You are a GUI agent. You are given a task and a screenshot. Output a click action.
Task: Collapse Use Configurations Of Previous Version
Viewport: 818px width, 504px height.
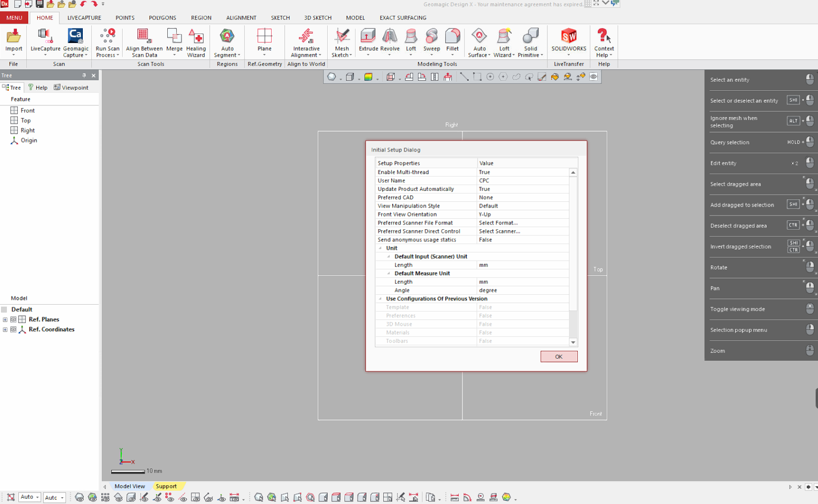coord(380,298)
